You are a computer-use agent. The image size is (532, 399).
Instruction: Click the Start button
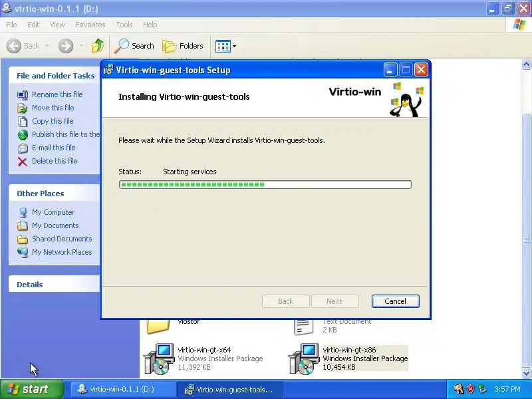(x=31, y=389)
